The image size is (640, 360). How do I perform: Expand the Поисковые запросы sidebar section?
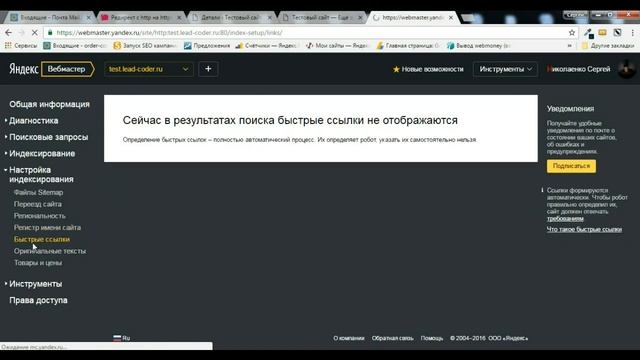(x=48, y=137)
